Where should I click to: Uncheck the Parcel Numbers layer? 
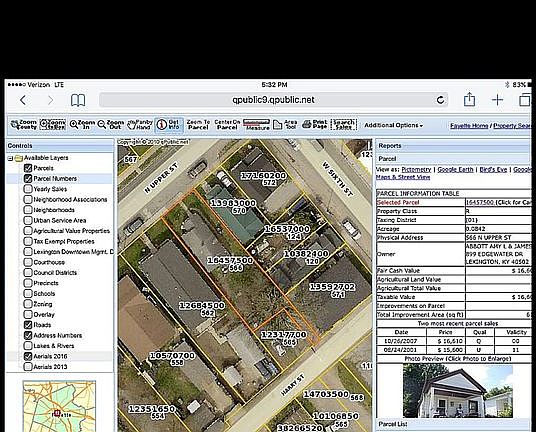[x=28, y=178]
